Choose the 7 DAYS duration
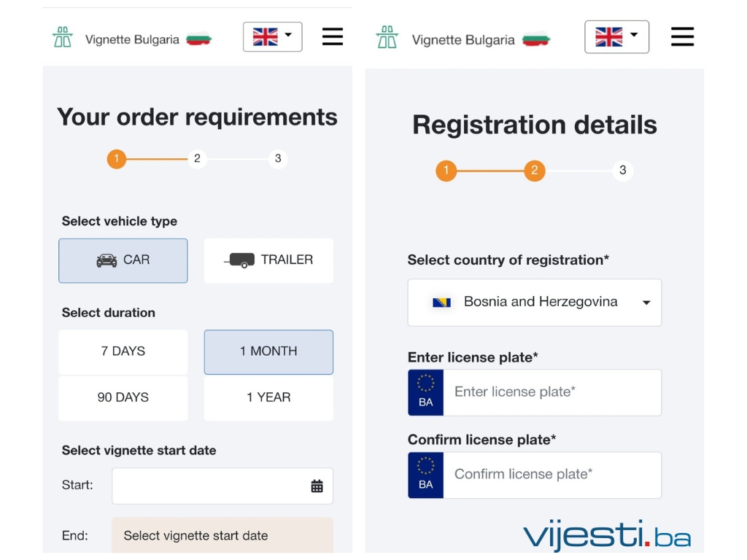Viewport: 747px width, 560px height. (123, 351)
